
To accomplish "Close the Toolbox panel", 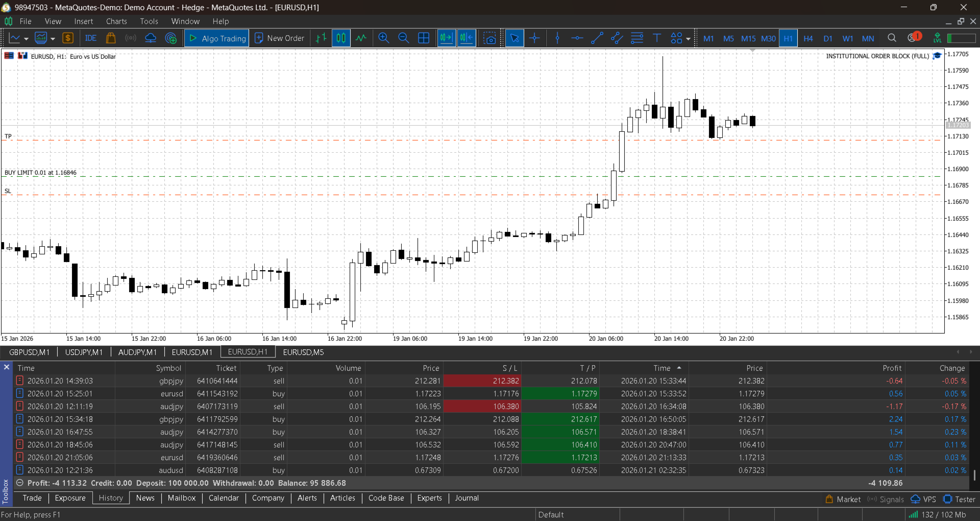I will (x=7, y=367).
